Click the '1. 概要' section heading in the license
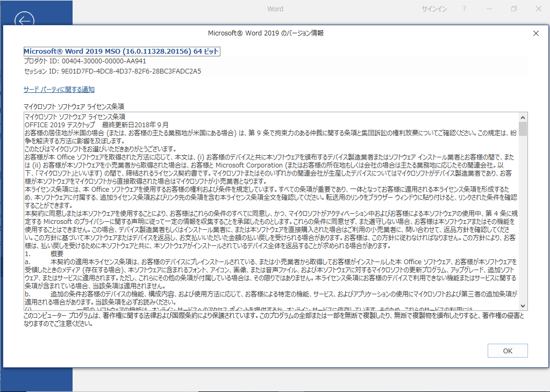This screenshot has height=392, width=550. coord(44,253)
